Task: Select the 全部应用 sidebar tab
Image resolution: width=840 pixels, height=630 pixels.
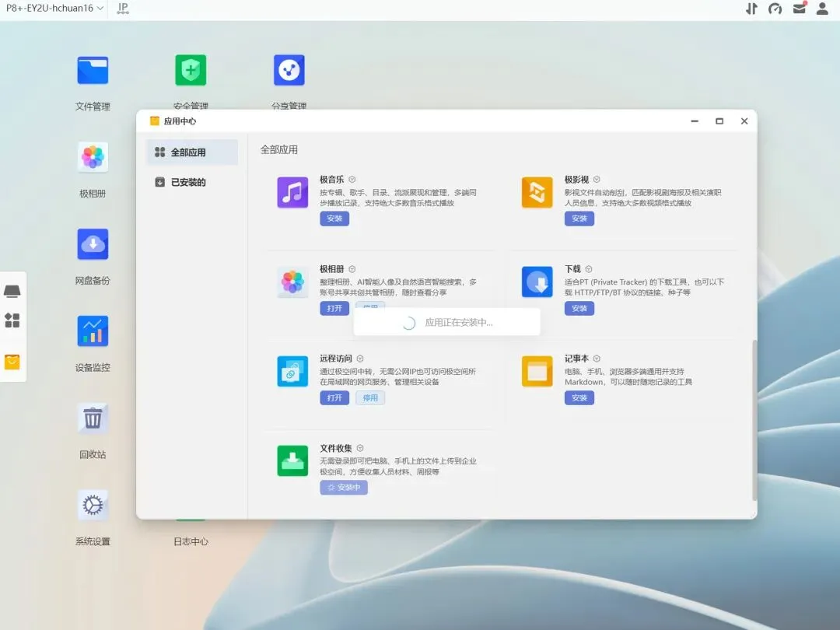Action: [192, 152]
